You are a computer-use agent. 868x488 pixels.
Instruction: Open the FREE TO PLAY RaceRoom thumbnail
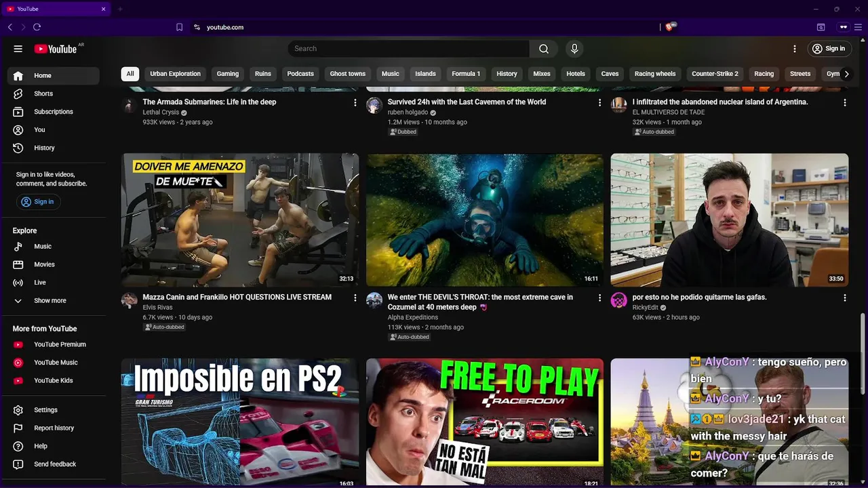[485, 422]
